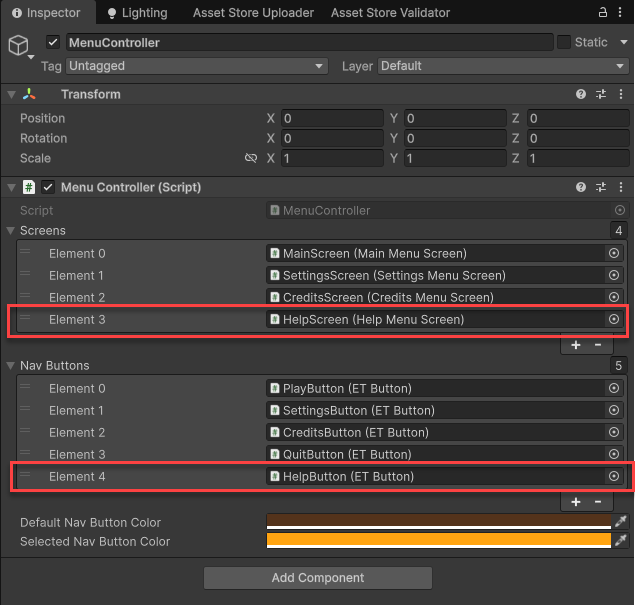This screenshot has width=635, height=605.
Task: Click the Position X input field
Action: 331,118
